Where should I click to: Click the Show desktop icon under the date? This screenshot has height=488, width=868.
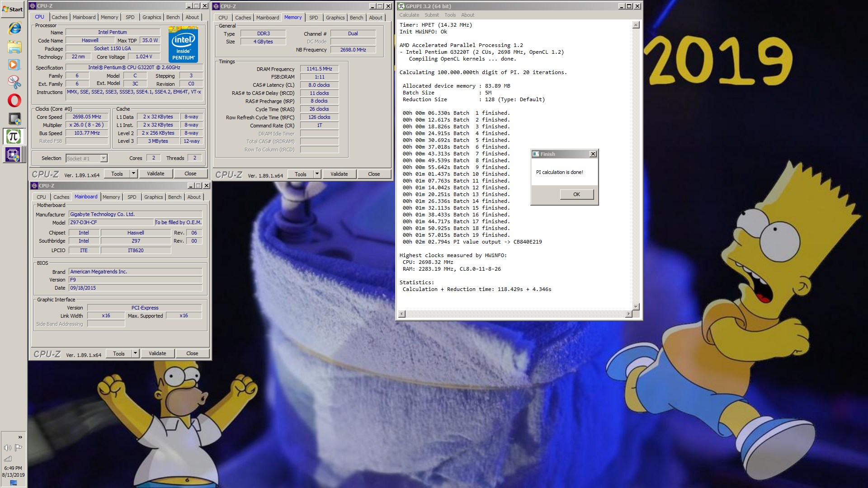click(x=13, y=483)
